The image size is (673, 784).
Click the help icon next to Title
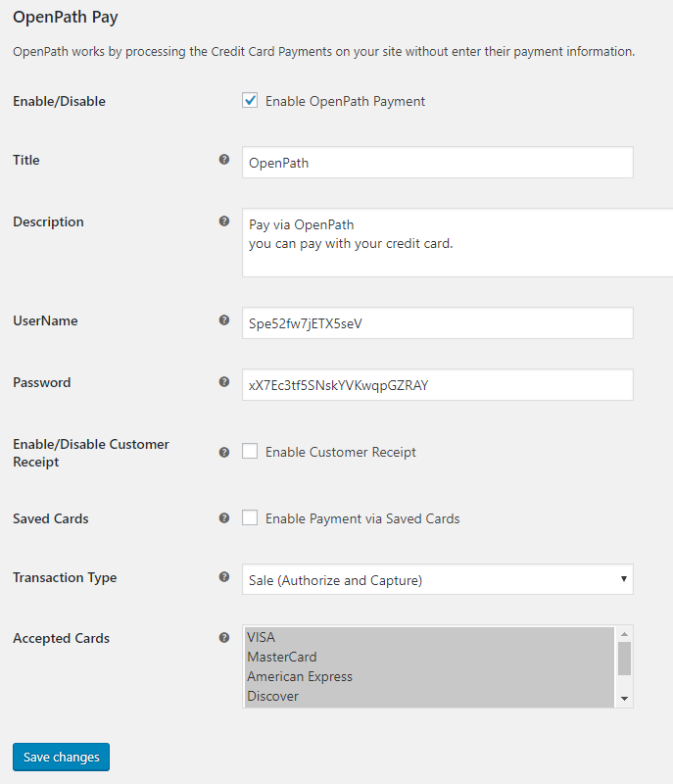pyautogui.click(x=224, y=160)
